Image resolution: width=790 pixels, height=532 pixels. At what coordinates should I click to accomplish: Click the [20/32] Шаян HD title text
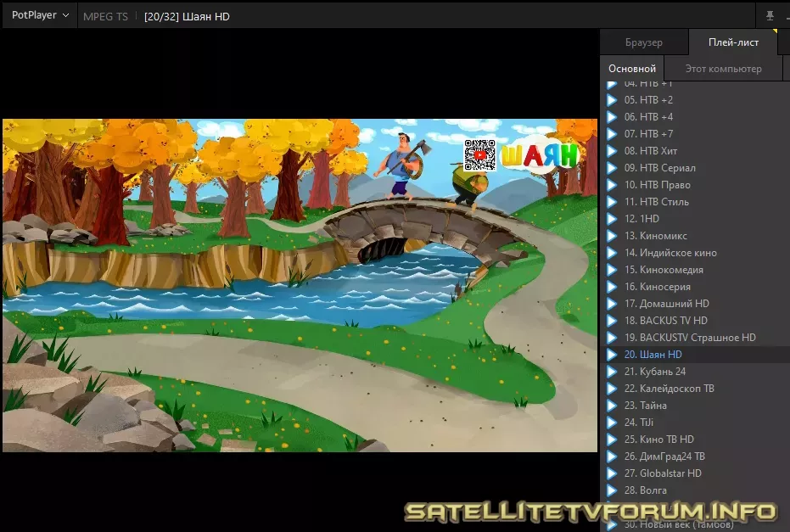click(187, 17)
